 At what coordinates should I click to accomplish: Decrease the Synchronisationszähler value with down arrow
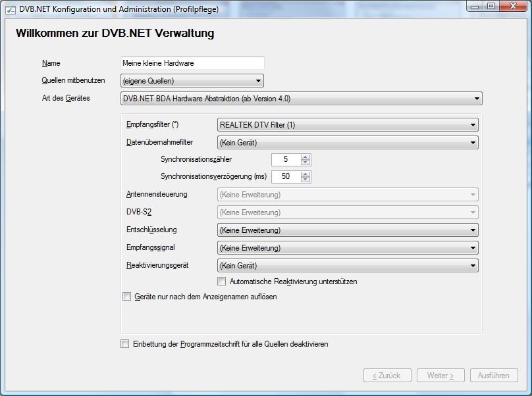click(x=306, y=162)
